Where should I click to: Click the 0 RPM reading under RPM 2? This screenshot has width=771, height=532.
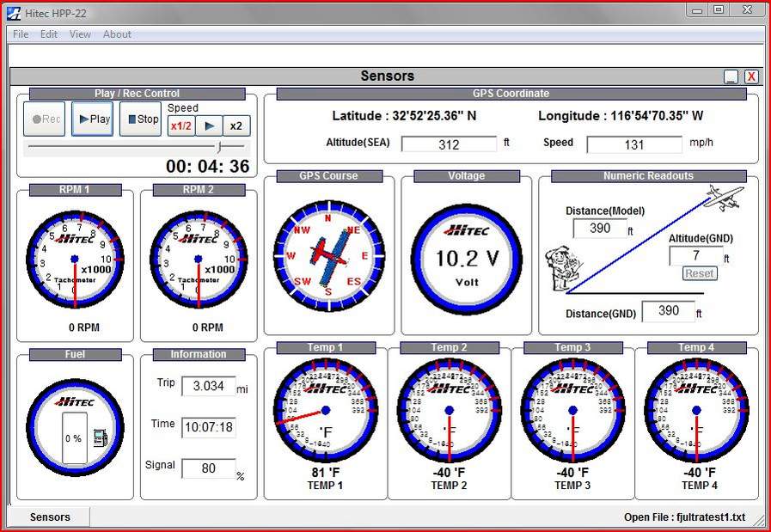click(207, 327)
